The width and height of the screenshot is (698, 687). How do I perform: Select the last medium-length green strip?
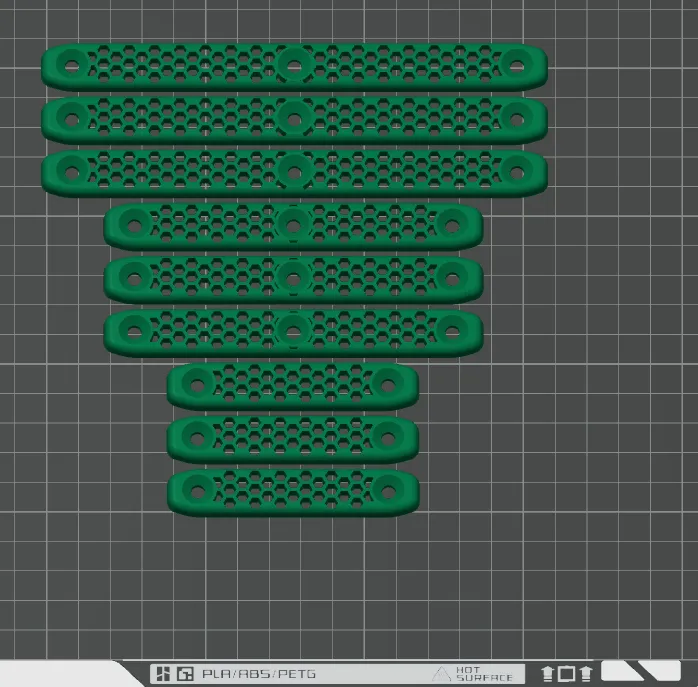point(293,332)
